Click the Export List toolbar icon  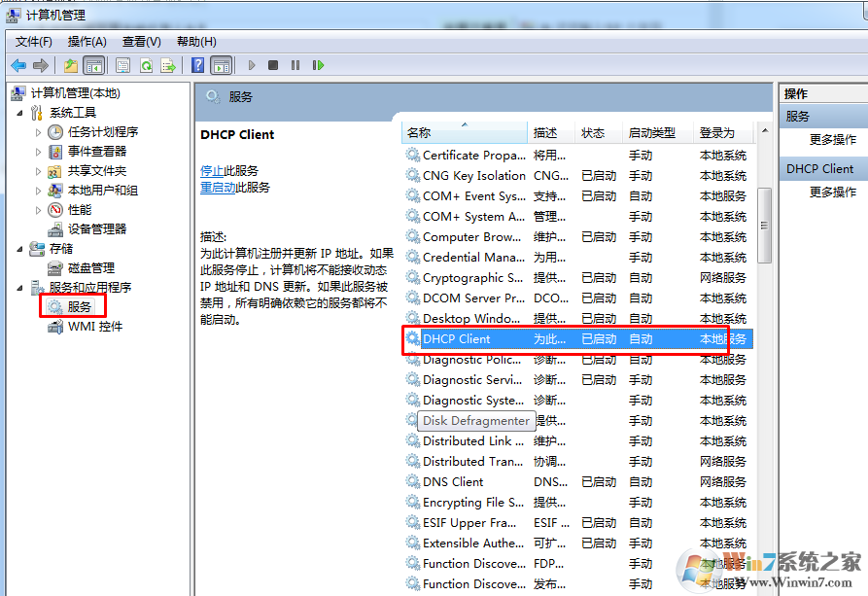[168, 65]
